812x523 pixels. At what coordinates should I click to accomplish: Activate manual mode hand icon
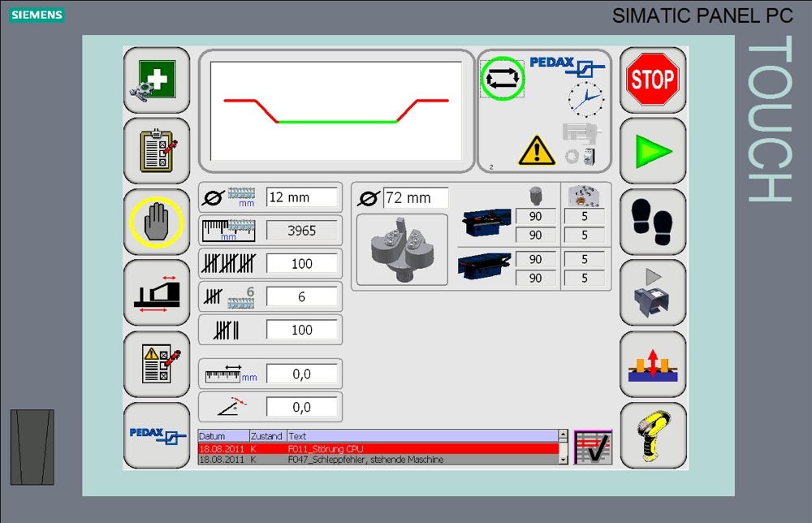157,223
